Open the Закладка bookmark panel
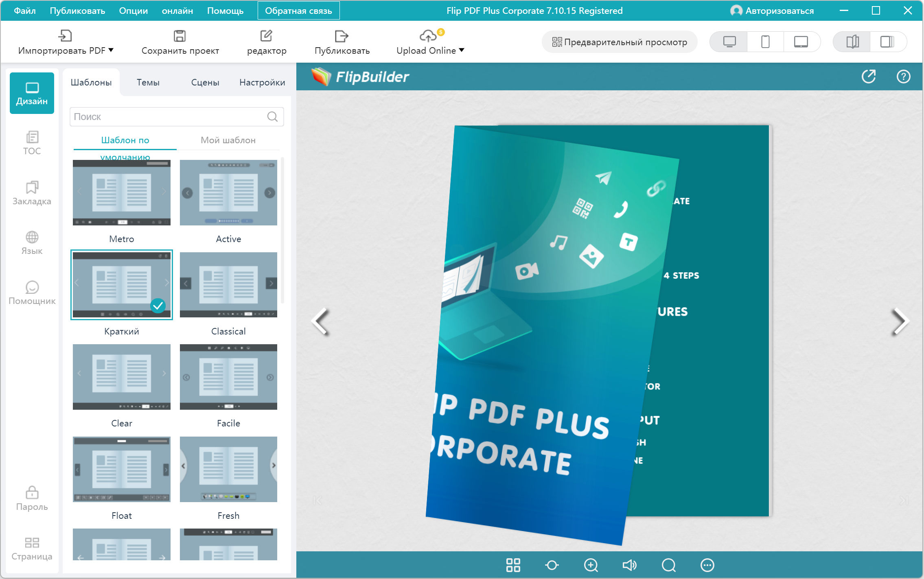 [32, 193]
